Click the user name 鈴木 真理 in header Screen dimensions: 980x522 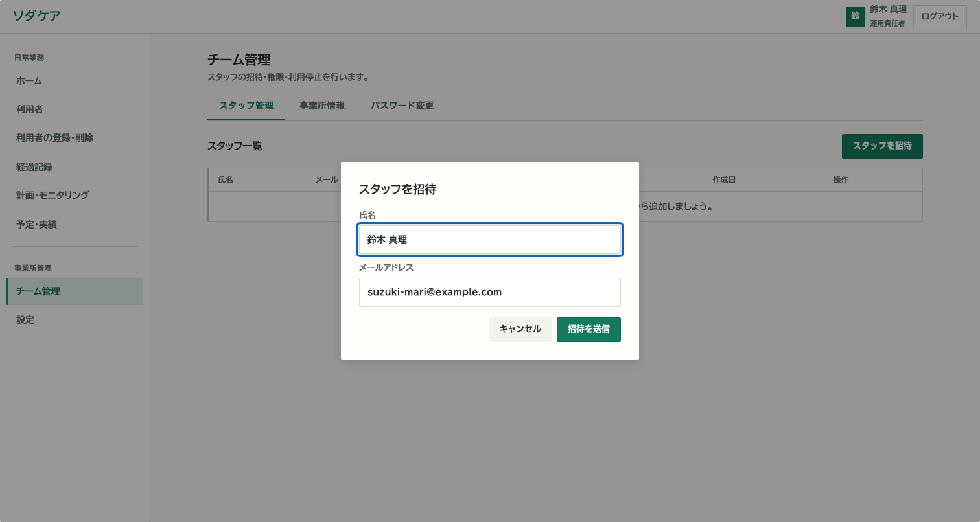[x=888, y=10]
